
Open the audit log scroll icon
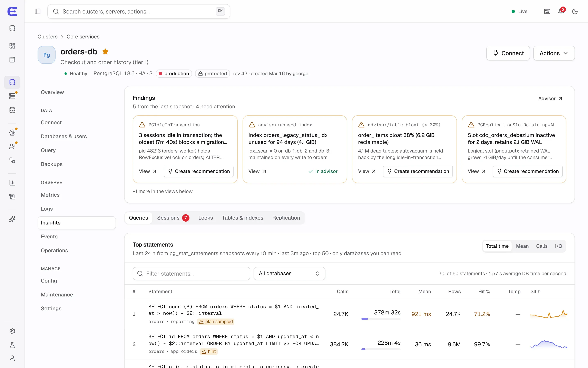pos(12,197)
